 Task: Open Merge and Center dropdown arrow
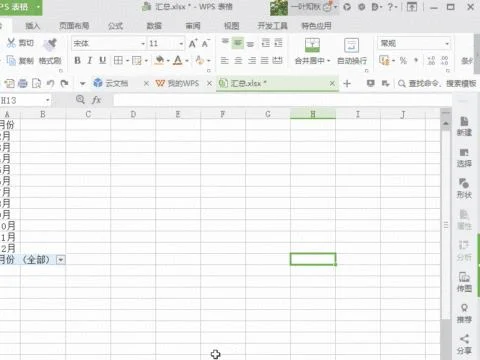pos(329,61)
